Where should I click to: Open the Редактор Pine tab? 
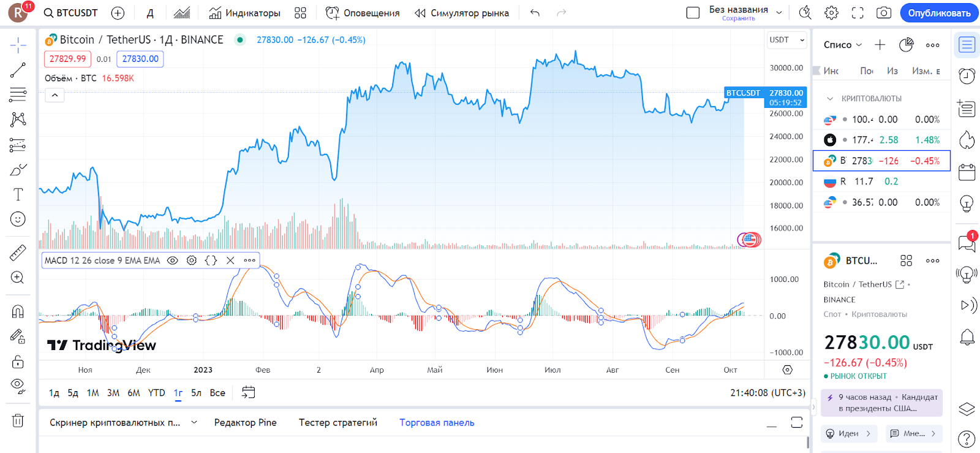pyautogui.click(x=246, y=422)
